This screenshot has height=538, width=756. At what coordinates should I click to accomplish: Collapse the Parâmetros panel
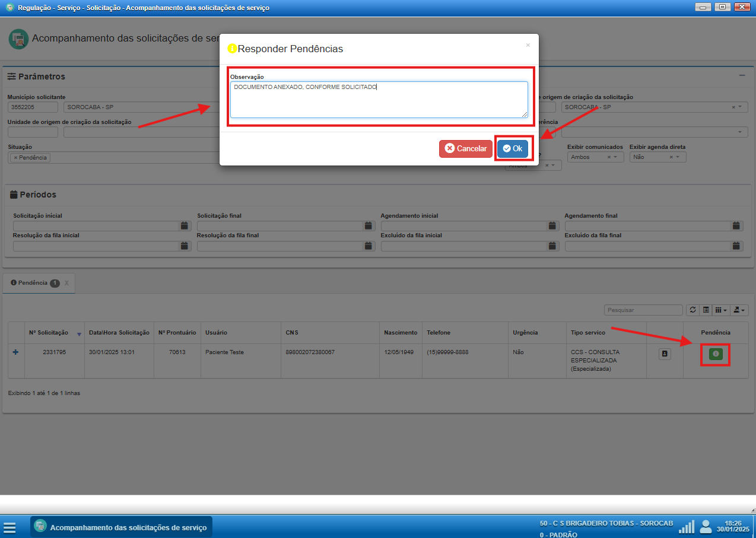tap(742, 76)
